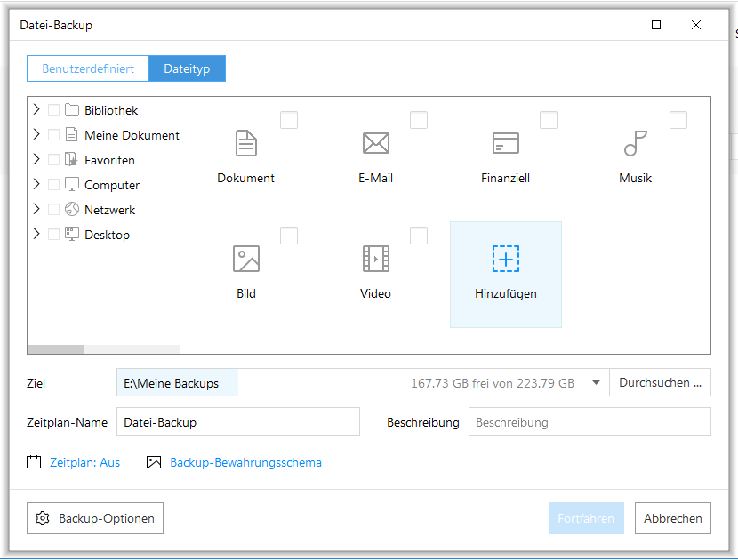This screenshot has width=738, height=560.
Task: Choose the Finanziell file type icon
Action: 506,143
